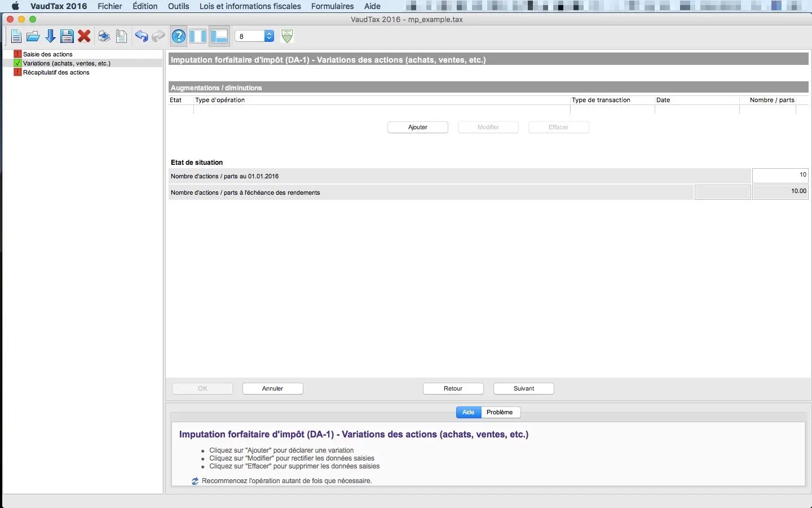Print using the printer toolbar icon
The width and height of the screenshot is (812, 508).
tap(104, 37)
